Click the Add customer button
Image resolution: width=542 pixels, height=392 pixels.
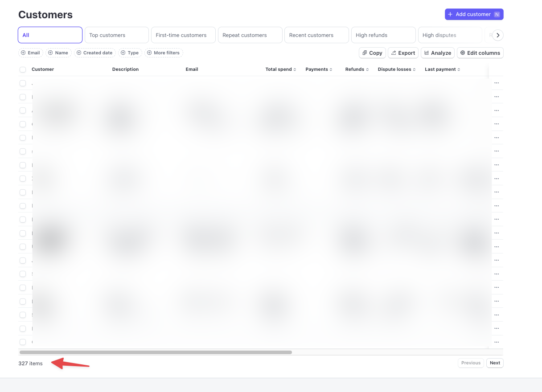474,14
